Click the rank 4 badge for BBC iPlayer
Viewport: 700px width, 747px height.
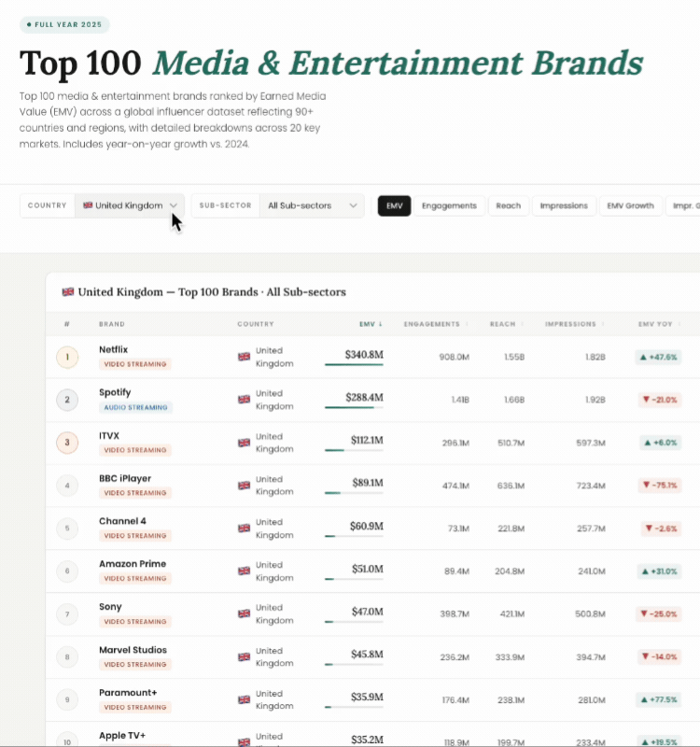tap(67, 486)
